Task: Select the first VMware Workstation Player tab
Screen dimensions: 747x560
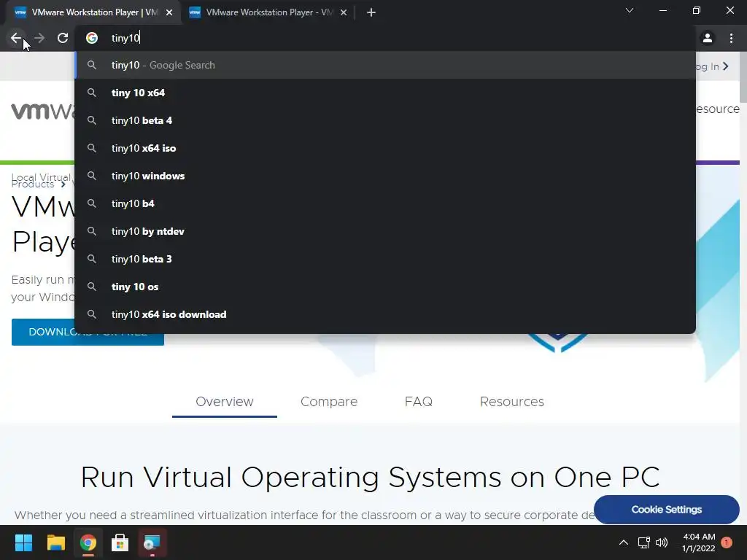Action: point(93,12)
